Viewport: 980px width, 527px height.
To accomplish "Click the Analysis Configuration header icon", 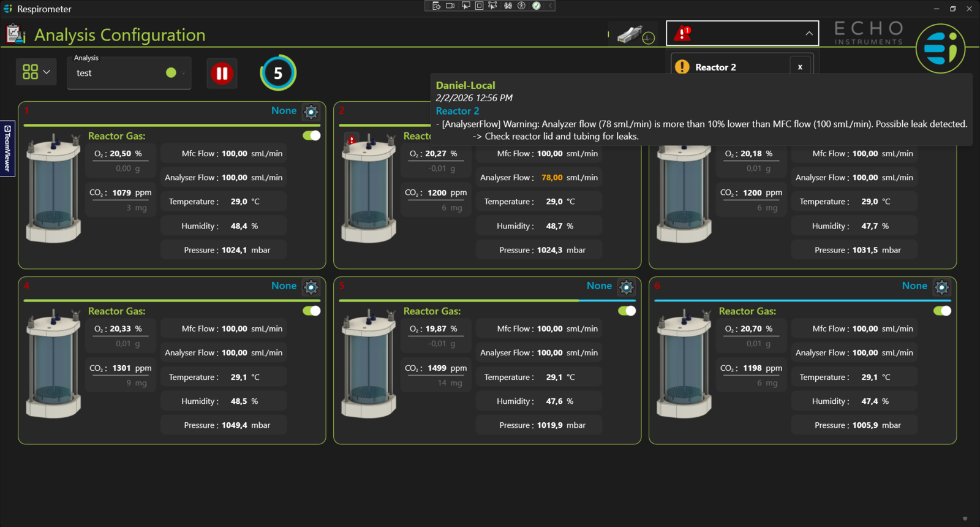I will [x=15, y=34].
